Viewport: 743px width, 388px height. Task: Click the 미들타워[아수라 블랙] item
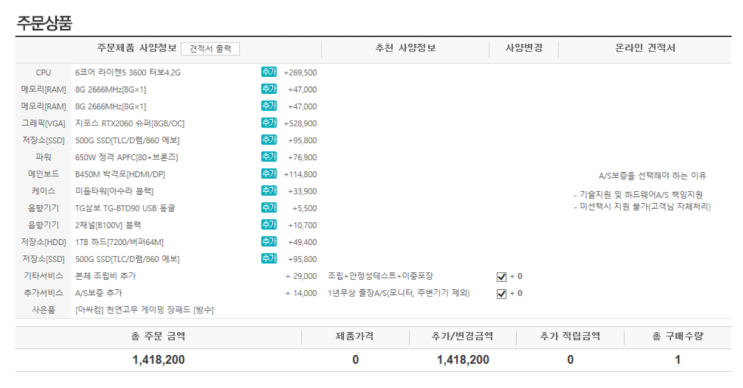click(114, 191)
